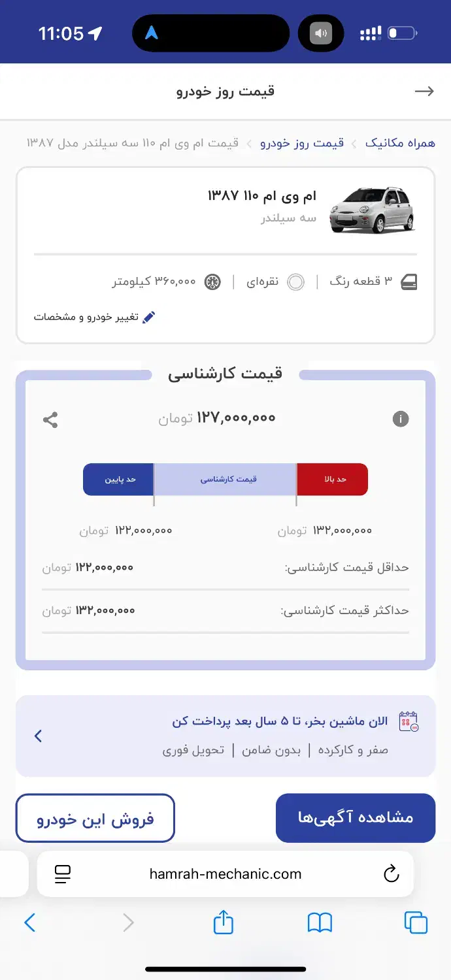Viewport: 451px width, 980px height.
Task: Open the قیمت روز خودرو breadcrumb link
Action: [x=302, y=143]
